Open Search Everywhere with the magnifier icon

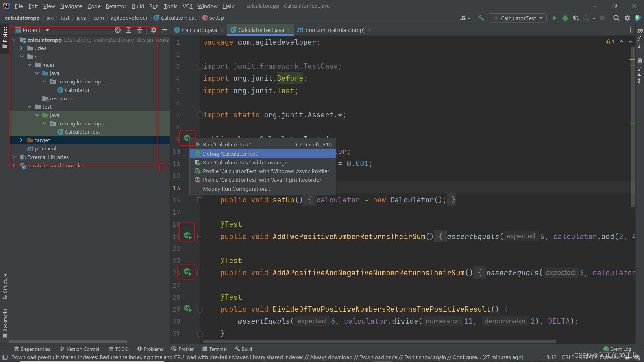616,18
